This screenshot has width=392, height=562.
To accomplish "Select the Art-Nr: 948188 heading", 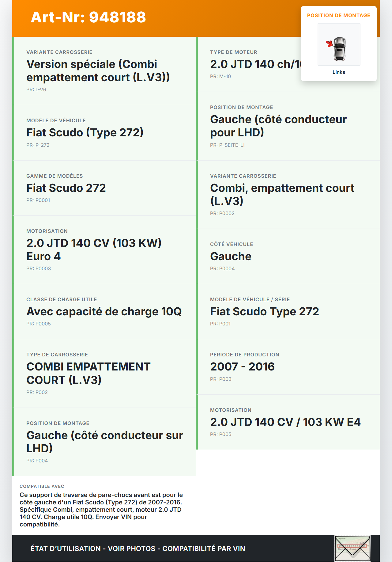I will (x=89, y=17).
